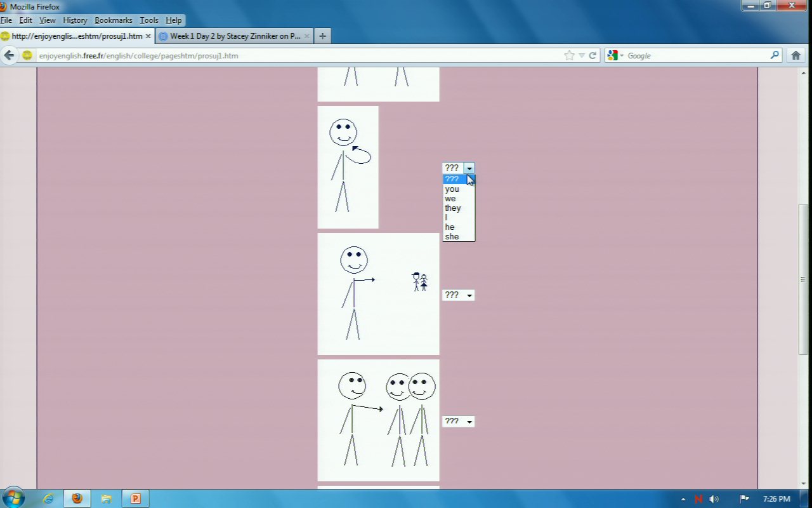
Task: Click the search magnifier icon
Action: [x=775, y=55]
